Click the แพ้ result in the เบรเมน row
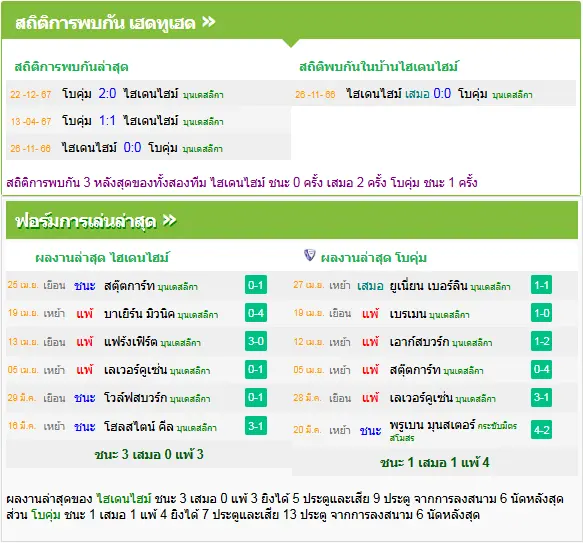 370,314
